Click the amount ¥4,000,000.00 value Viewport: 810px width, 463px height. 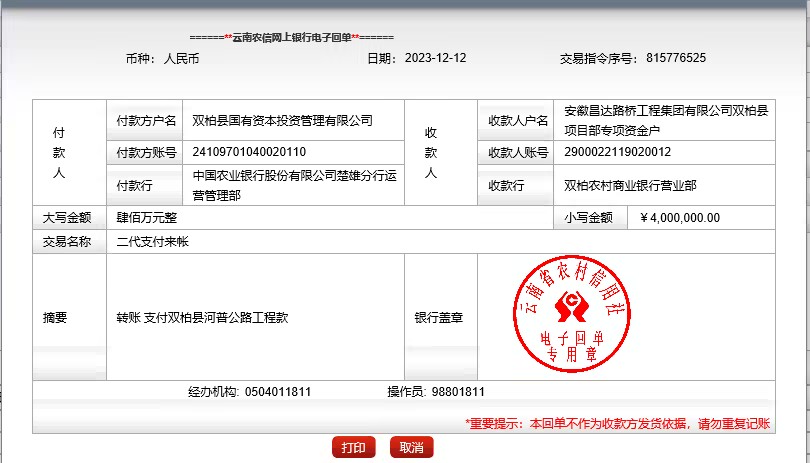coord(679,217)
